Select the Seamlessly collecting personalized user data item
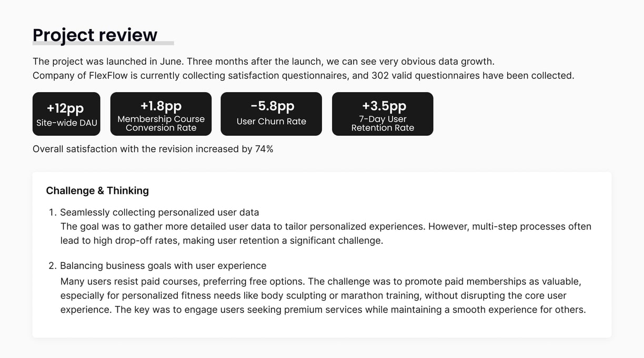 [159, 213]
